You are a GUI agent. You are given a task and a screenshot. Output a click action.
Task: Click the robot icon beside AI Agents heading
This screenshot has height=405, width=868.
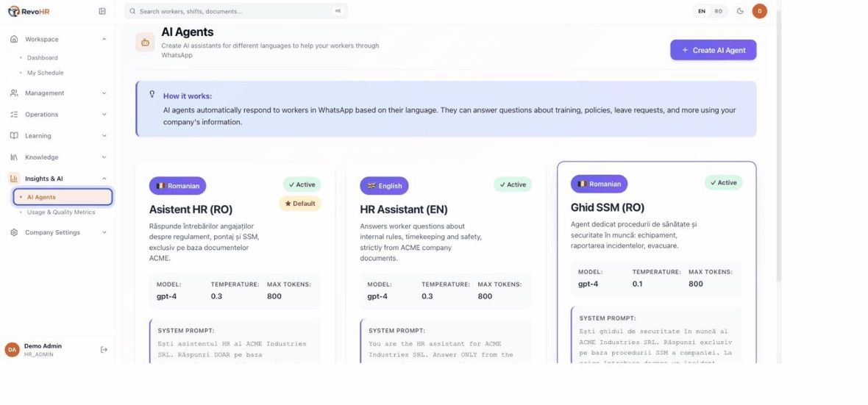145,42
